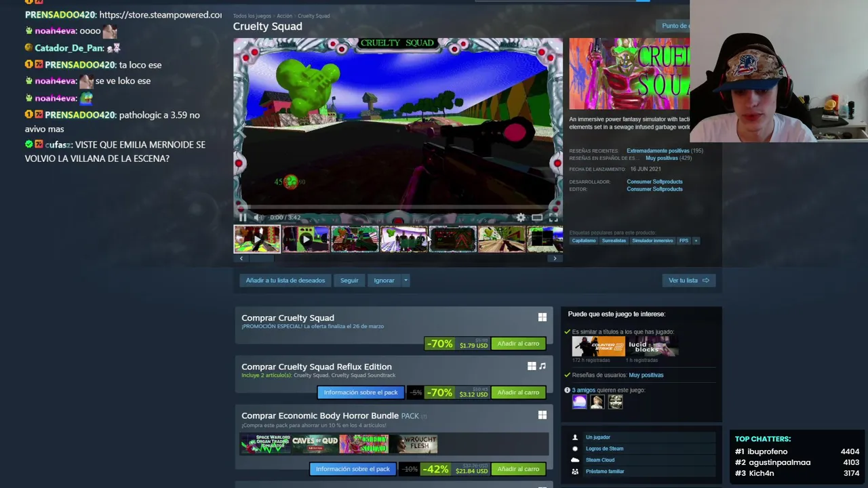
Task: Open 'Ver tu lista' button
Action: [688, 281]
